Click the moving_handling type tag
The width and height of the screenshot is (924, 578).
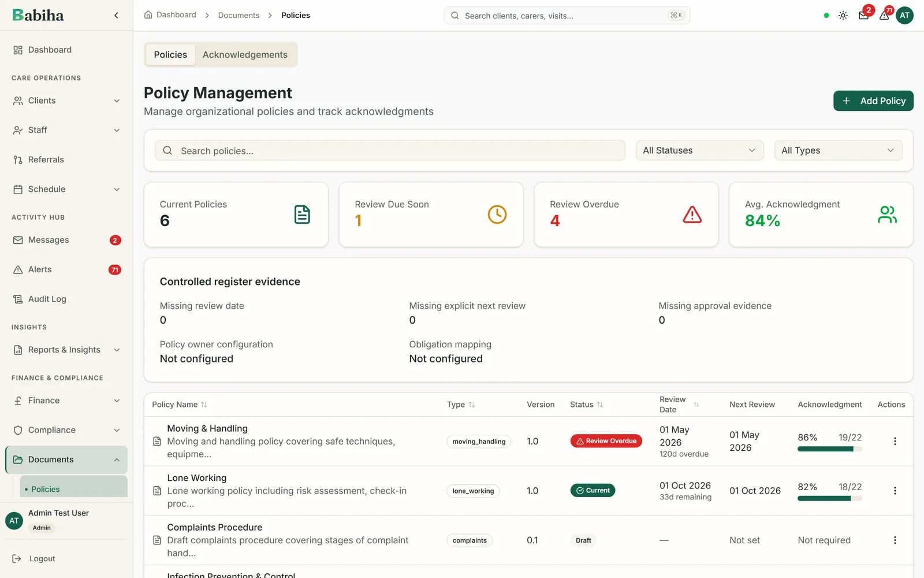click(x=479, y=442)
